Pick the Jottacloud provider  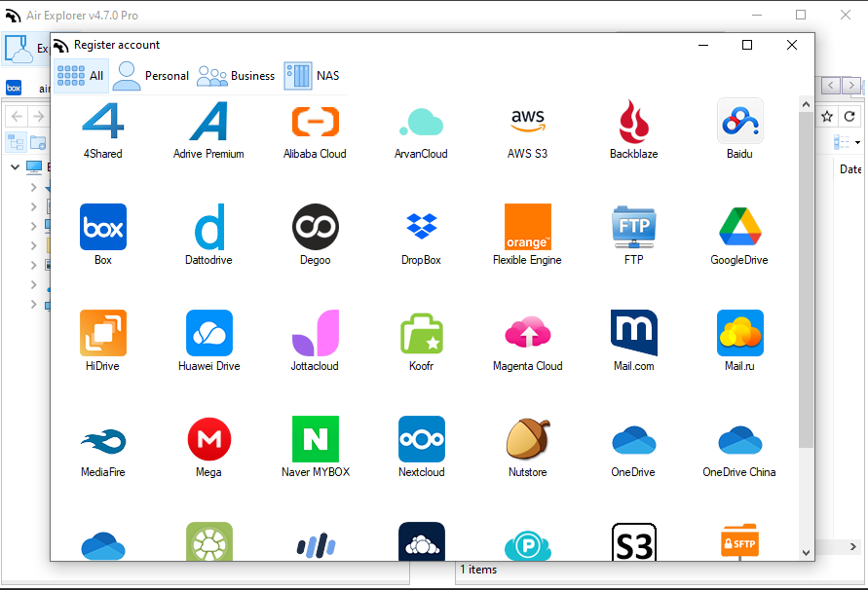point(315,341)
